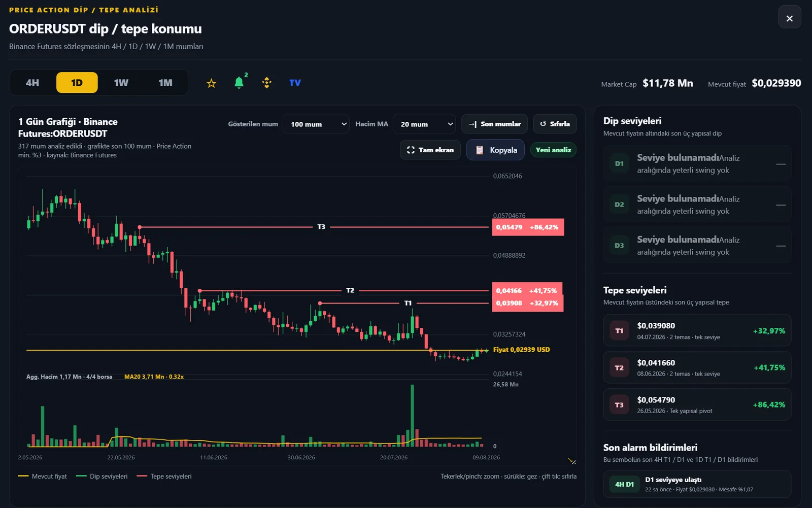Image resolution: width=812 pixels, height=508 pixels.
Task: Open the TradingView TV icon
Action: pyautogui.click(x=295, y=83)
